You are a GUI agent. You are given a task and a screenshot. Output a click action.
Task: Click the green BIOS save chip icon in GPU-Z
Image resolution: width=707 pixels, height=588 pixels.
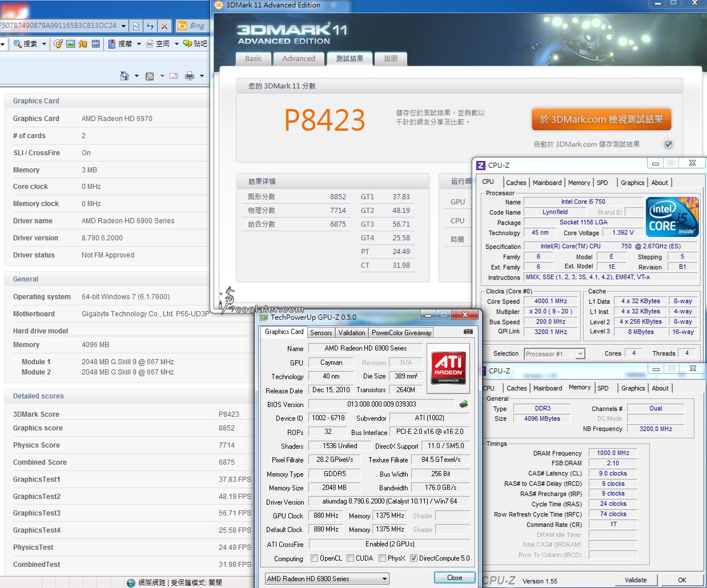[x=464, y=404]
